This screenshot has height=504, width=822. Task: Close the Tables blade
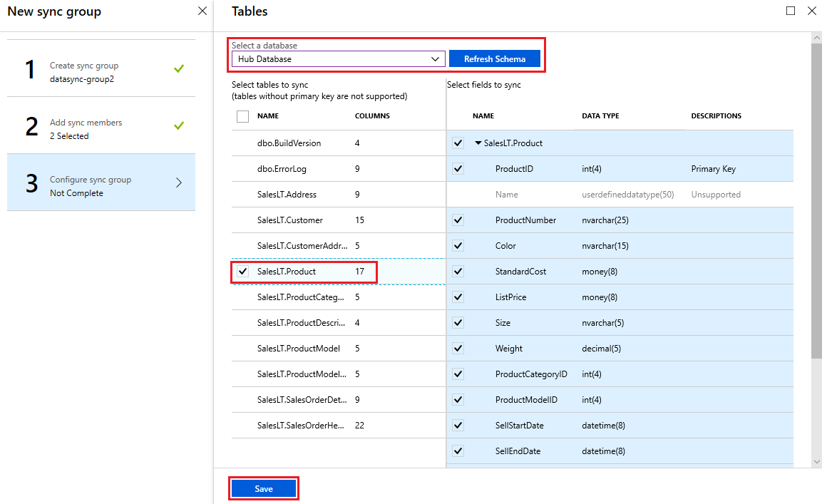pyautogui.click(x=811, y=11)
